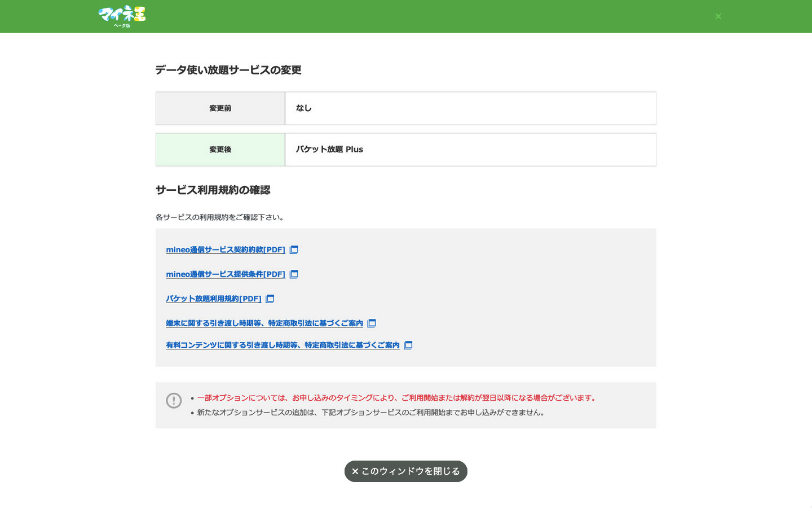Open the 有料コンテンツに関する引き渡し時期等 link
Image resolution: width=812 pixels, height=508 pixels.
tap(283, 345)
